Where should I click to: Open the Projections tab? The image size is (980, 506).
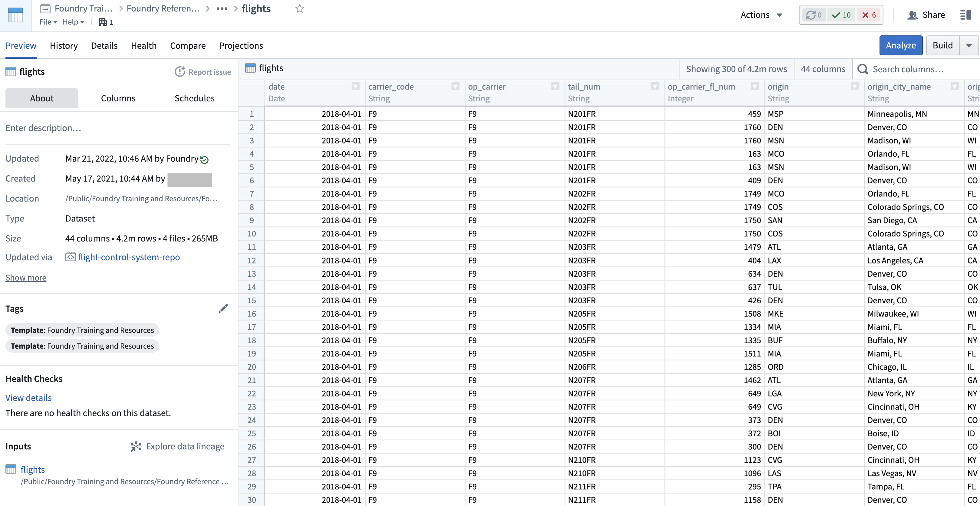(241, 46)
